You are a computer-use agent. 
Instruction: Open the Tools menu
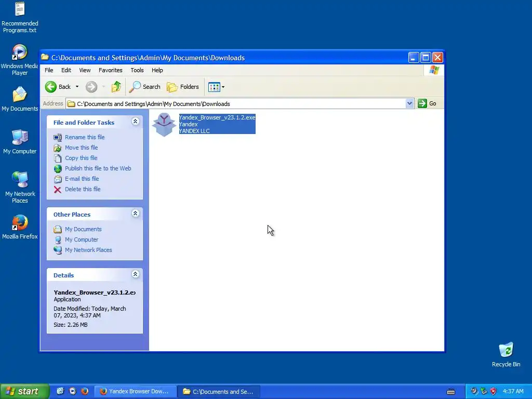point(137,70)
